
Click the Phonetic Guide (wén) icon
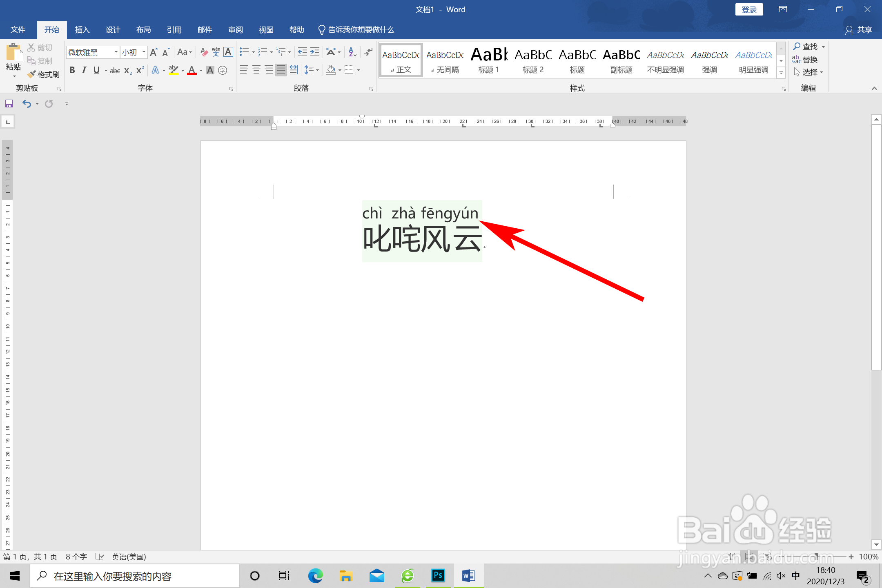[216, 52]
